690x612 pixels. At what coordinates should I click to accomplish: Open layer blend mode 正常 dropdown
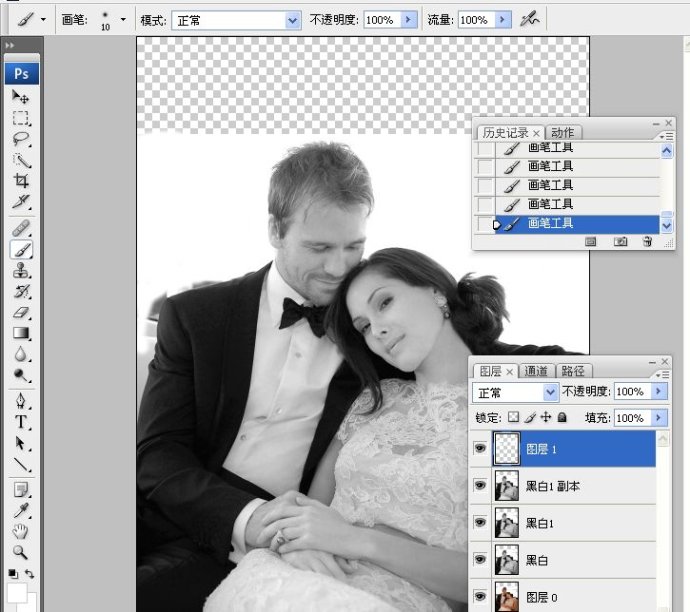click(550, 392)
